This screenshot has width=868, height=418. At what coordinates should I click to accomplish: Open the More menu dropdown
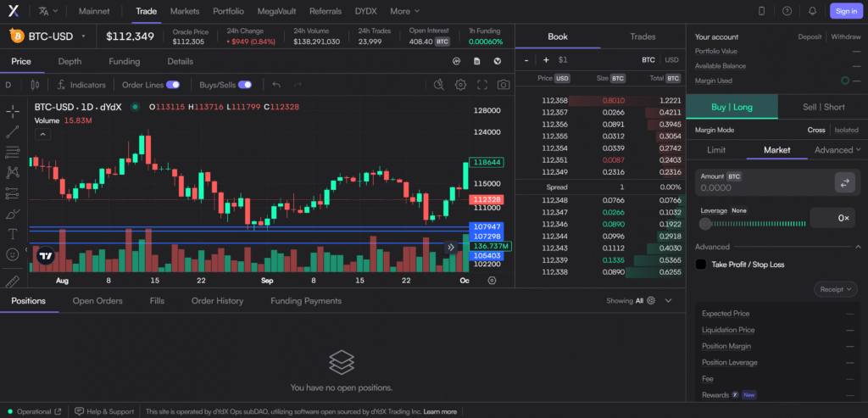point(404,11)
